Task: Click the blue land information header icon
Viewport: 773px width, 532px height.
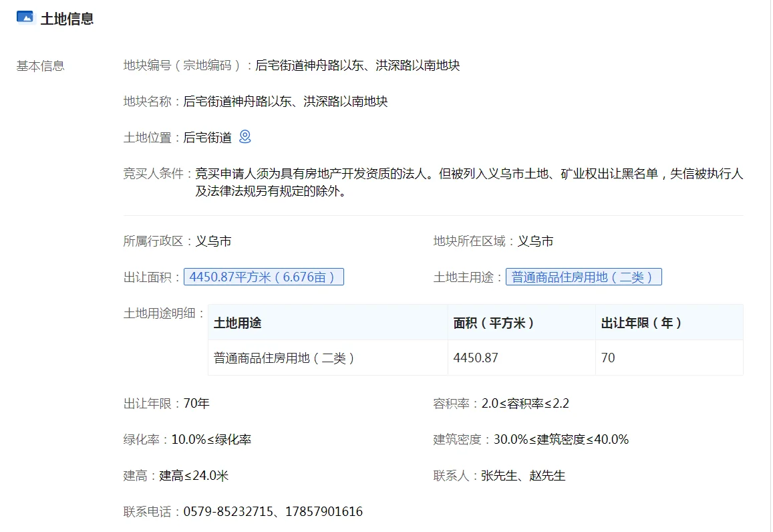Action: click(25, 18)
